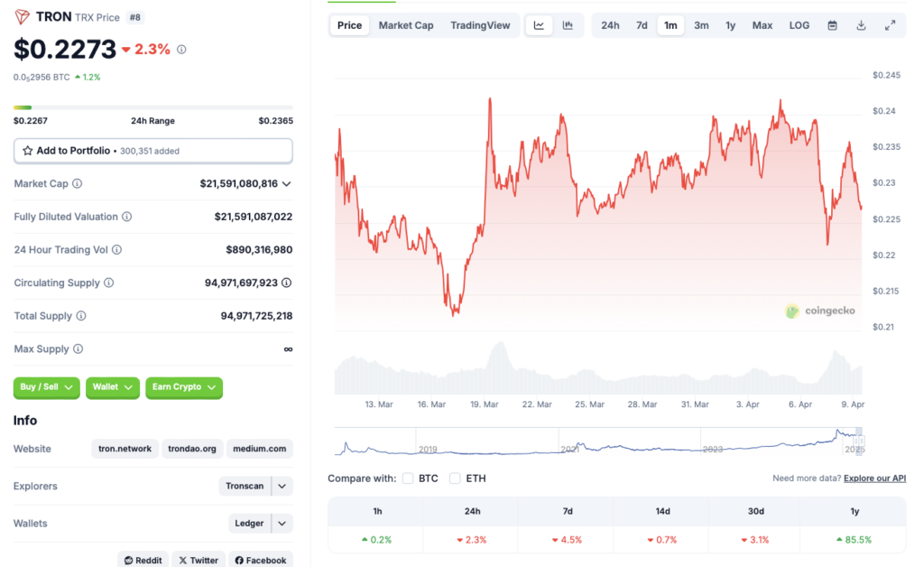Open Ledger wallet link
Viewport: 924px width, 567px height.
(249, 524)
